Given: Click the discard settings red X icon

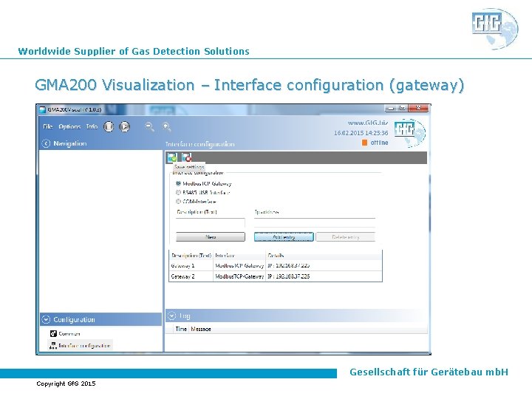Looking at the screenshot, I should [x=186, y=157].
